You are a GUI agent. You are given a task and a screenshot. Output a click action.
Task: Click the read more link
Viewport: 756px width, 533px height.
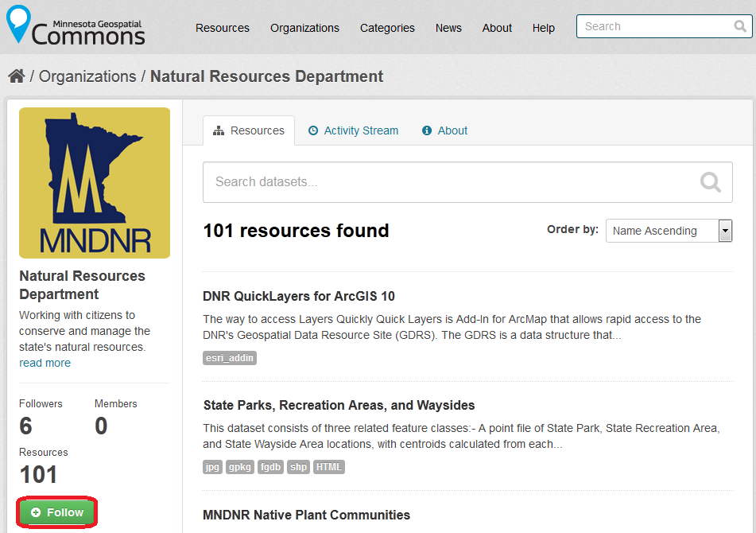[45, 363]
